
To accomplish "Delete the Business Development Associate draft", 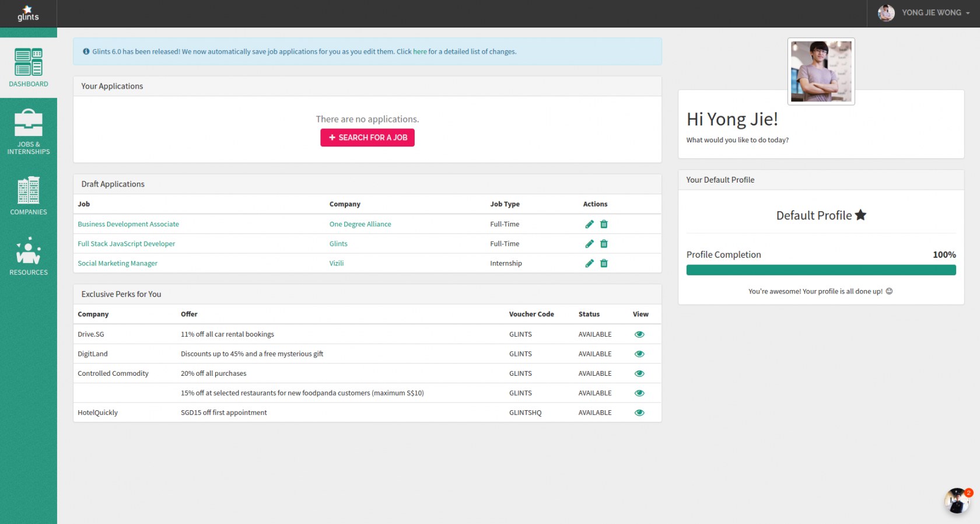I will tap(604, 224).
